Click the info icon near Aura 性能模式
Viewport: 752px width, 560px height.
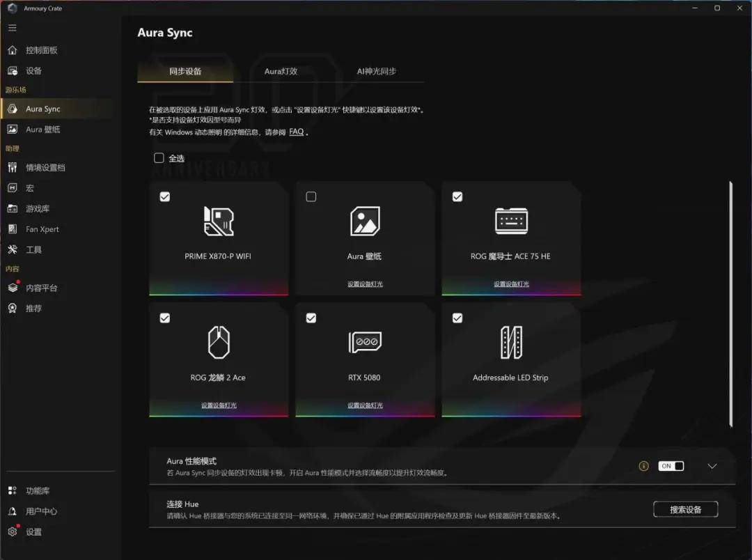tap(643, 466)
